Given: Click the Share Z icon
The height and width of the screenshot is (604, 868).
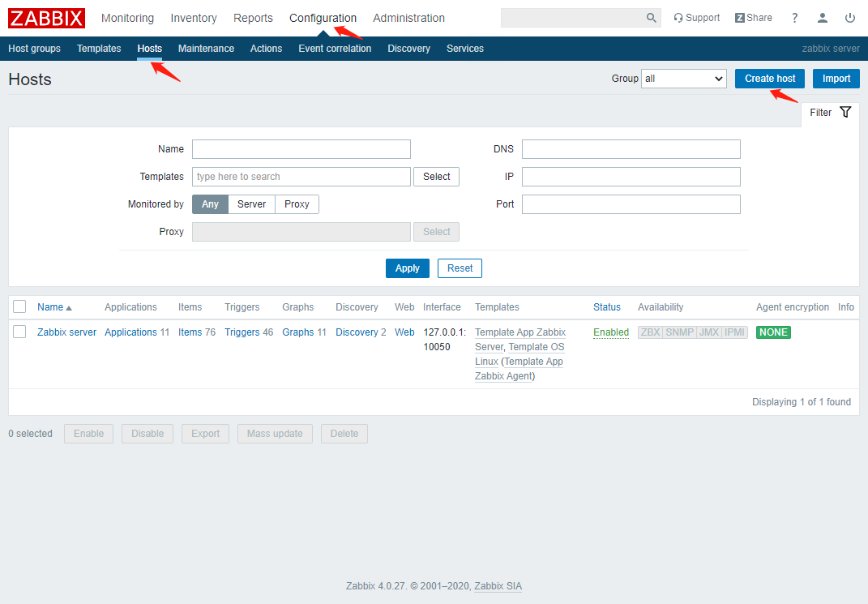Looking at the screenshot, I should (740, 18).
